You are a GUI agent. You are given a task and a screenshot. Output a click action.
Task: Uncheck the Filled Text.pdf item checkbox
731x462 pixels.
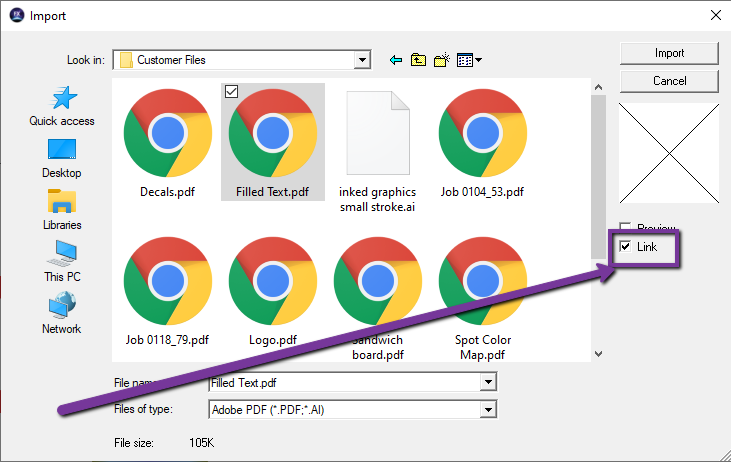(x=231, y=91)
